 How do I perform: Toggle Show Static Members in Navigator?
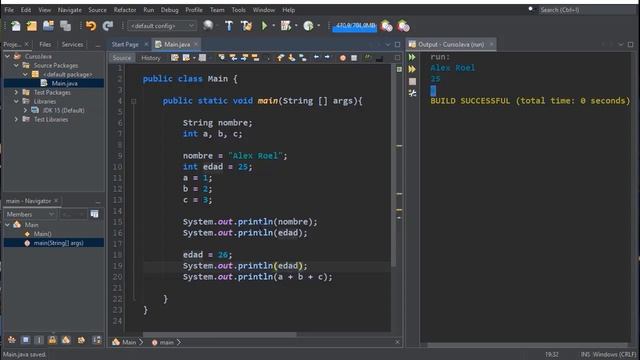[39, 340]
